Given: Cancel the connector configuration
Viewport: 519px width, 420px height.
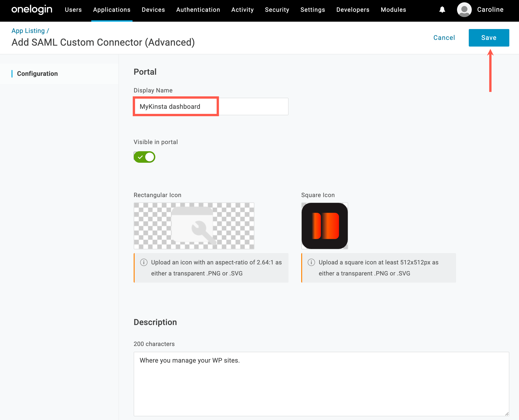Looking at the screenshot, I should coord(444,38).
